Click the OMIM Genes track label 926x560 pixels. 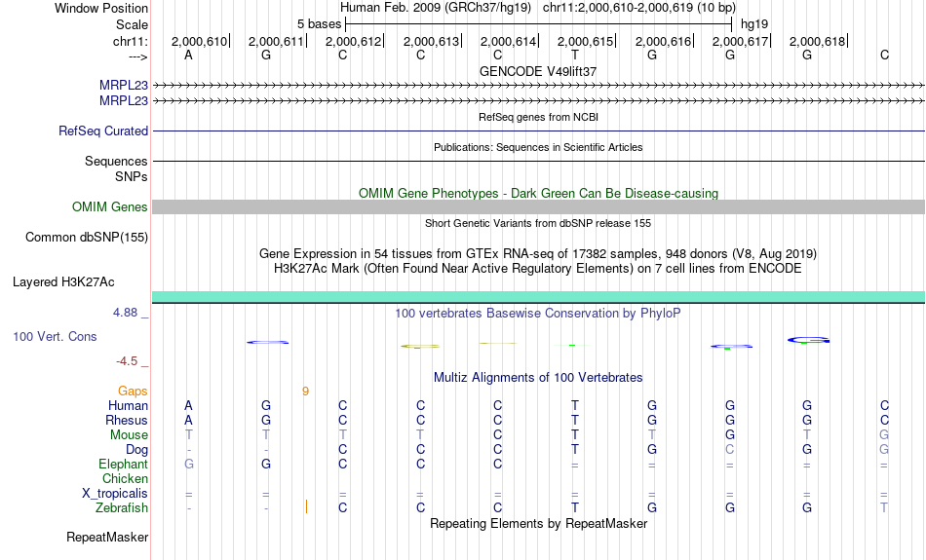click(110, 207)
